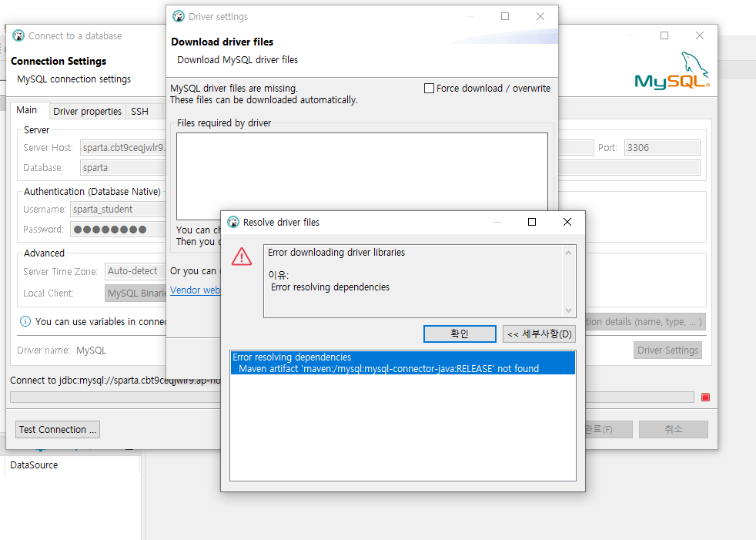Click the info icon next to variables hint
The image size is (756, 540).
[25, 321]
